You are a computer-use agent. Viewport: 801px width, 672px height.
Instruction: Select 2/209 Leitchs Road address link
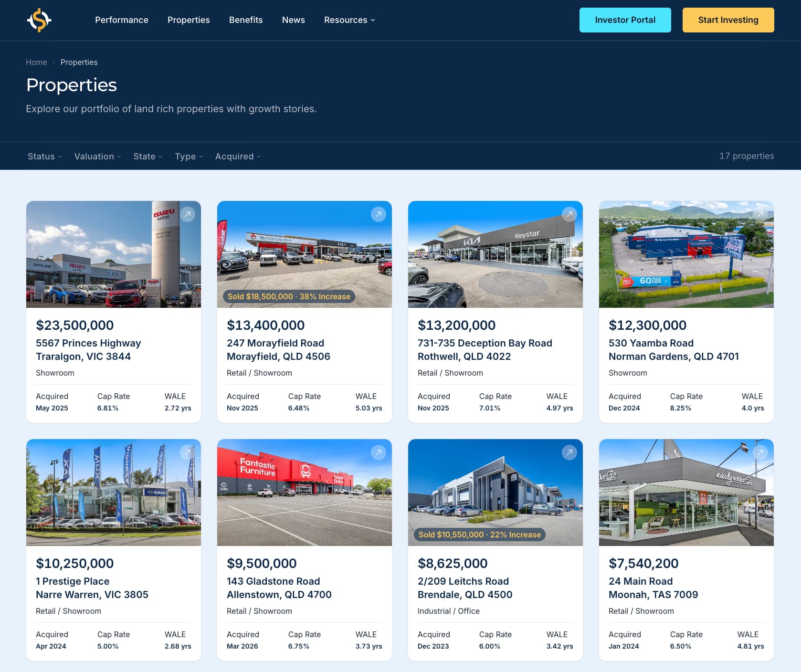(x=465, y=588)
